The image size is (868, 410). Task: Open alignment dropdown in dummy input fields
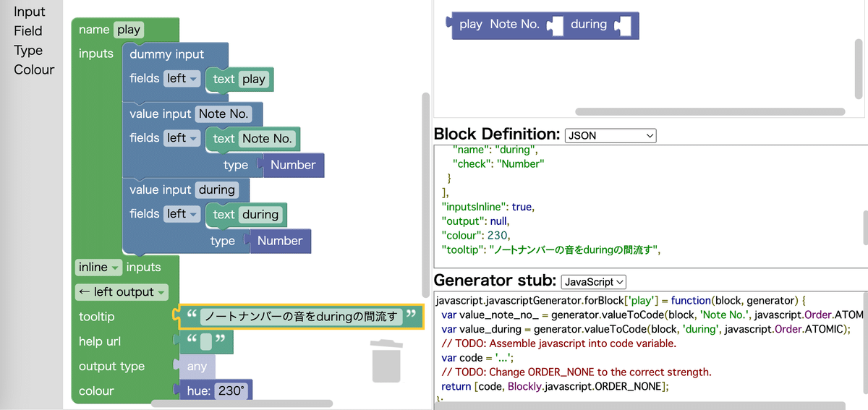182,78
